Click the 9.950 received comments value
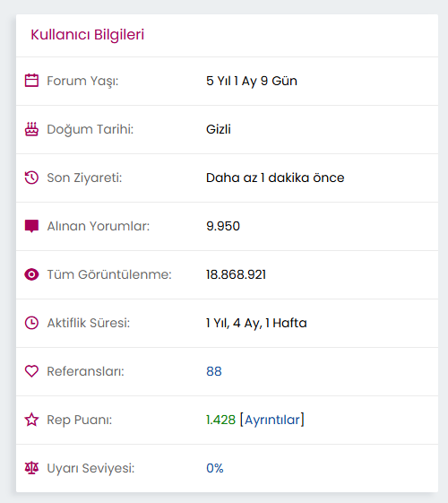The image size is (448, 503). point(223,226)
